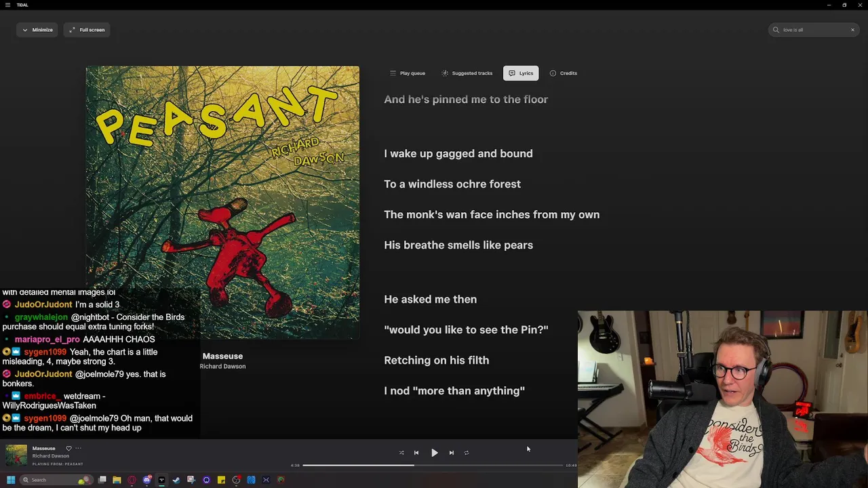Click the search field containing 'love is all'
The height and width of the screenshot is (488, 868).
(814, 30)
